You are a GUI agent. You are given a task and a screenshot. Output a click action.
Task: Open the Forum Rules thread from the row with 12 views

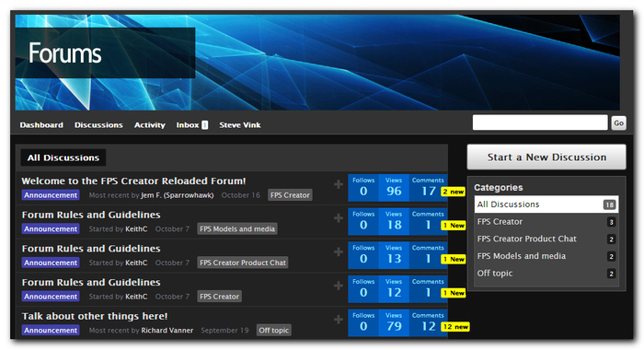tap(91, 282)
